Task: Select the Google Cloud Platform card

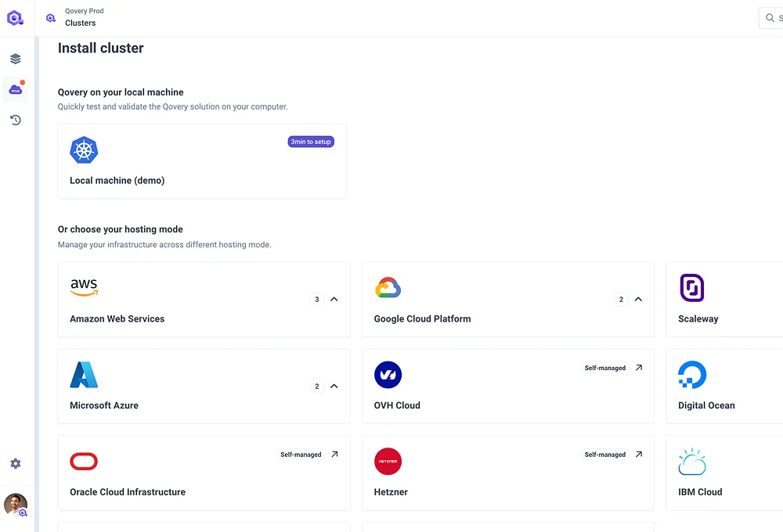Action: point(508,300)
